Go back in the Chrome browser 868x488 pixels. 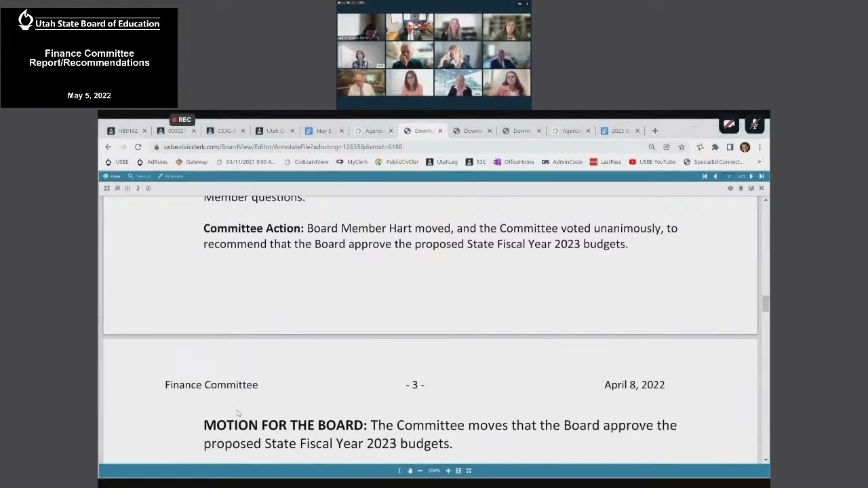tap(108, 147)
